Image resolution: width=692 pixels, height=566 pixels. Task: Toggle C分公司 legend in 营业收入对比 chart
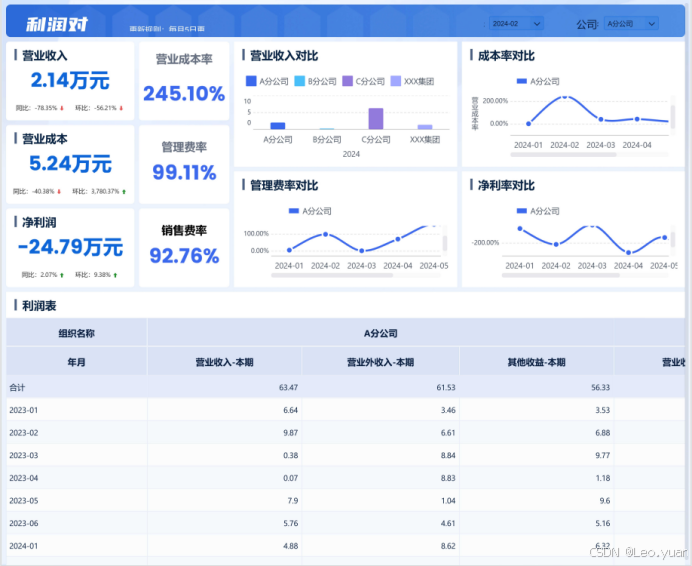tap(363, 81)
